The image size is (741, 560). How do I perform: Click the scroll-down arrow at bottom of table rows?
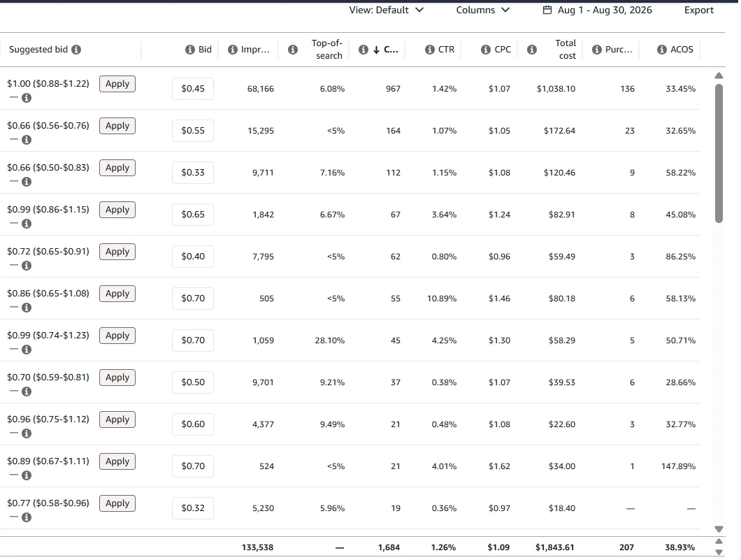click(x=719, y=529)
